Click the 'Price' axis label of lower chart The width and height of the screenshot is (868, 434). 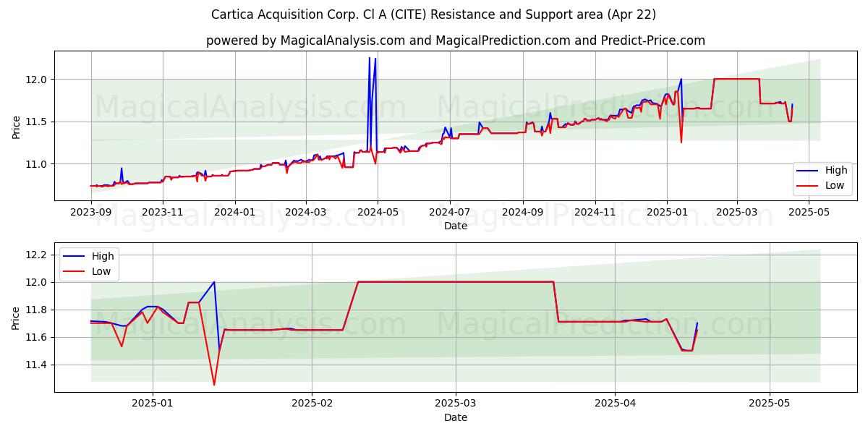coord(16,317)
